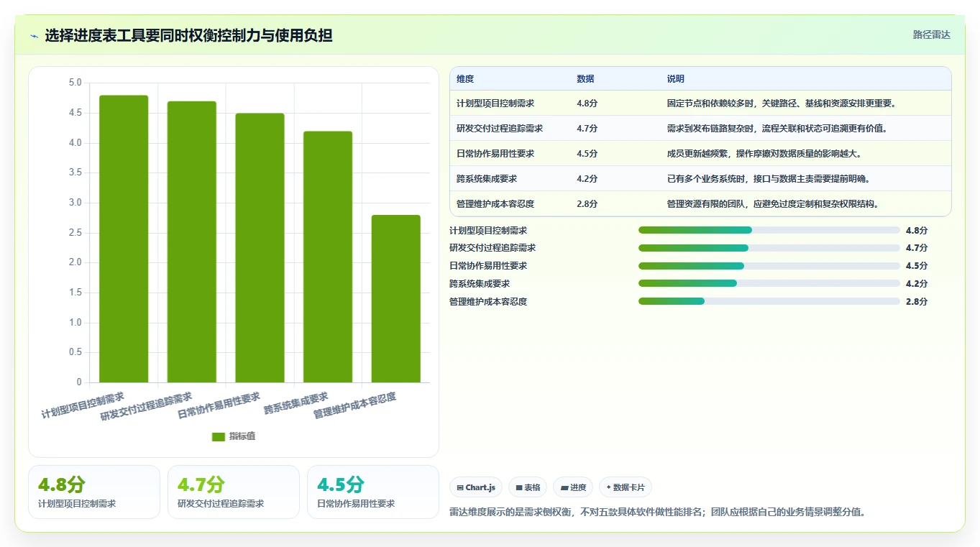Image resolution: width=980 pixels, height=547 pixels.
Task: Click the 跨系统集成要求 progress bar
Action: click(769, 283)
